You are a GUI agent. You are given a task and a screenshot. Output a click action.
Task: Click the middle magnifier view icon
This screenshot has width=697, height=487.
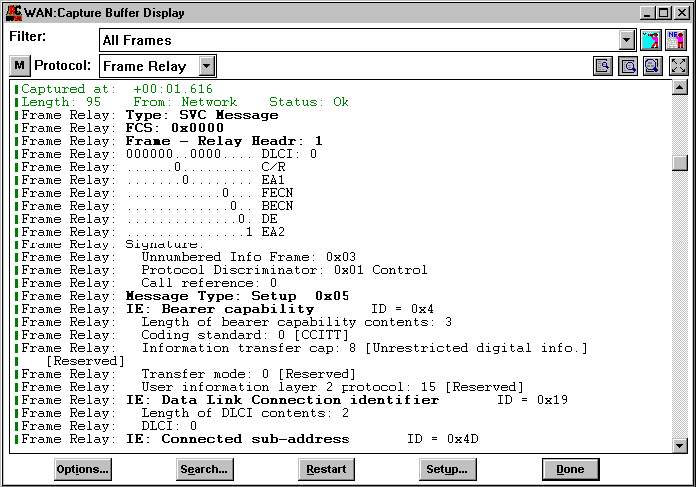[628, 66]
